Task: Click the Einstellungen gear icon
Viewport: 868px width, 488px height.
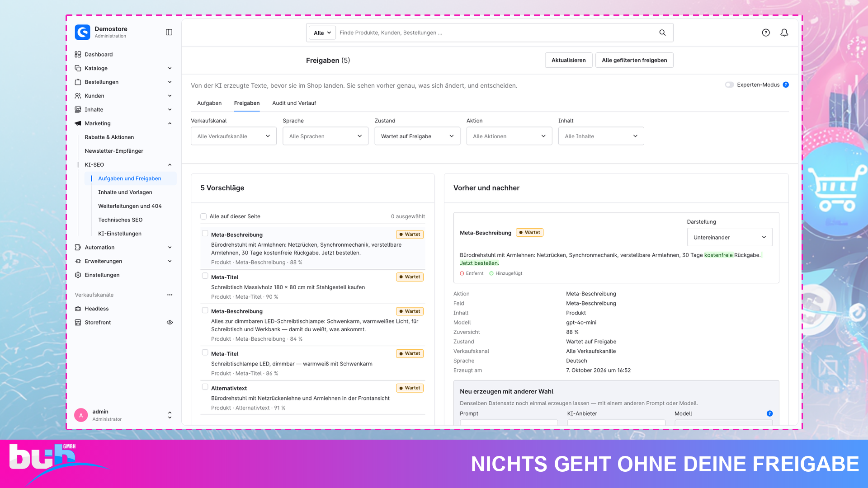Action: pos(78,275)
